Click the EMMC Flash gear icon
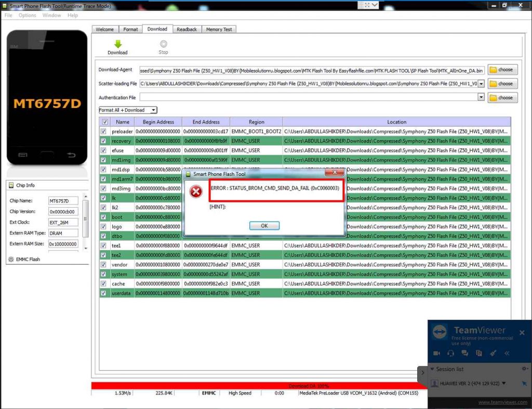Viewport: 532px width, 409px height. (11, 259)
